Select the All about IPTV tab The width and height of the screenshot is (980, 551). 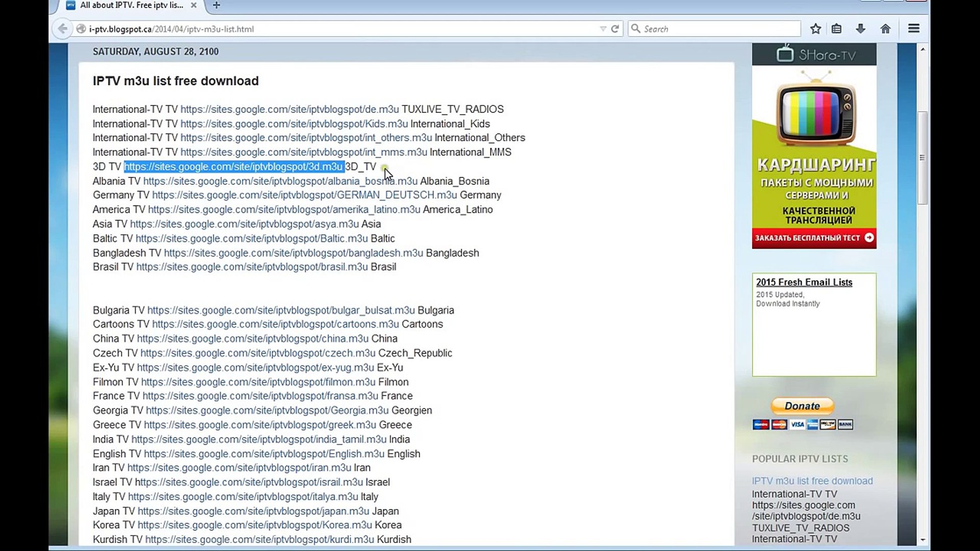coord(131,5)
